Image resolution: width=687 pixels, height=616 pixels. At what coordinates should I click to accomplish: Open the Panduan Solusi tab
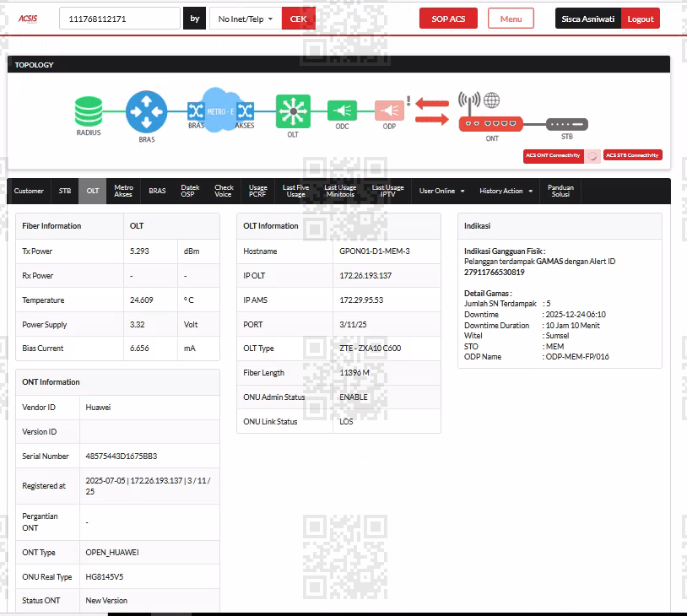[x=560, y=191]
